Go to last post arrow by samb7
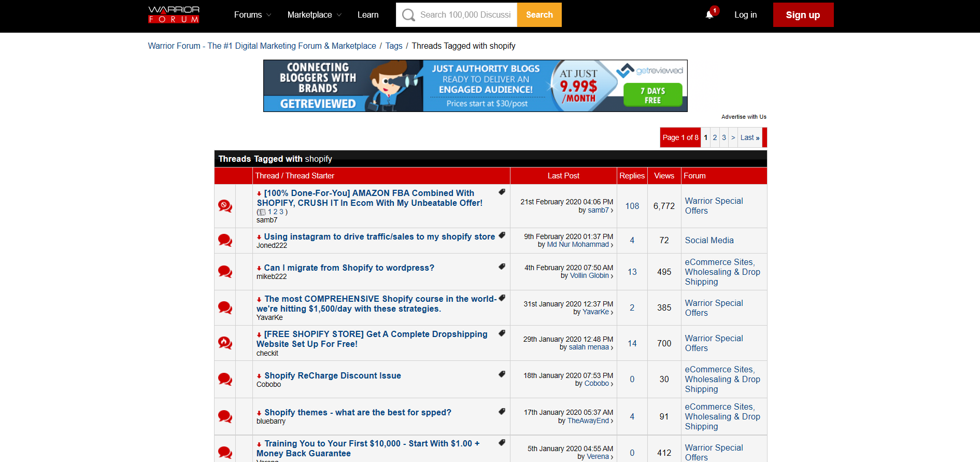Image resolution: width=980 pixels, height=462 pixels. 612,211
